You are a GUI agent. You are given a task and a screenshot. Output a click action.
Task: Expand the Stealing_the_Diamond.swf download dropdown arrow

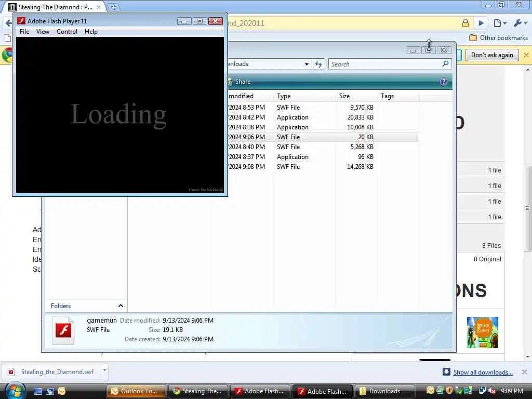click(104, 370)
